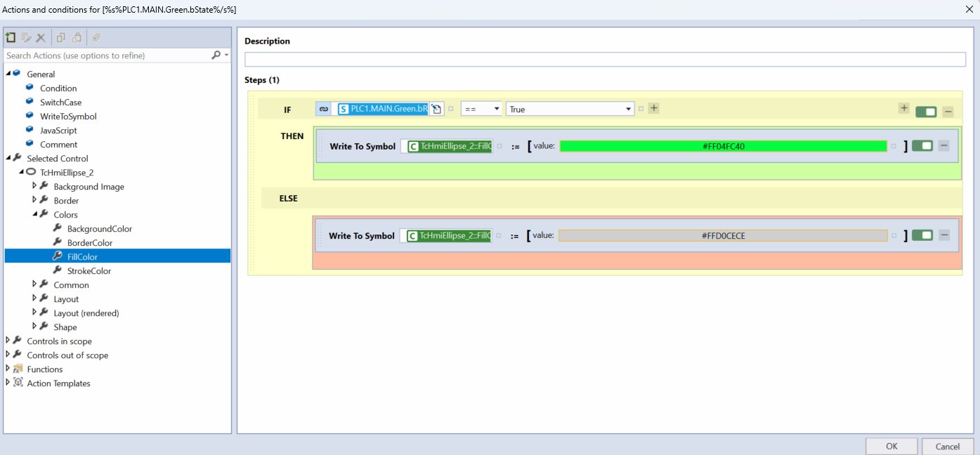Expand the Common node

[34, 284]
